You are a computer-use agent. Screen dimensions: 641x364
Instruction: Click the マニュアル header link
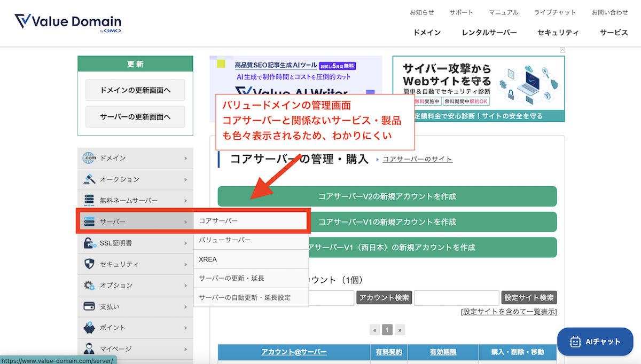coord(504,12)
